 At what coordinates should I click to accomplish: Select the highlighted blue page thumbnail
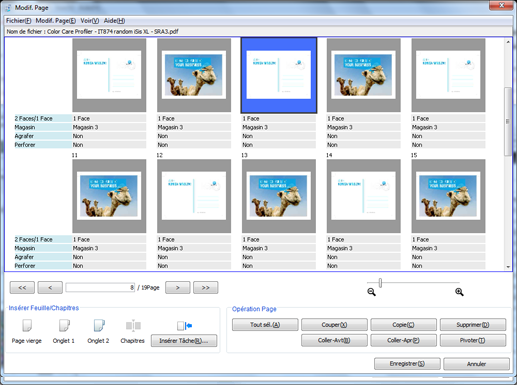point(279,75)
